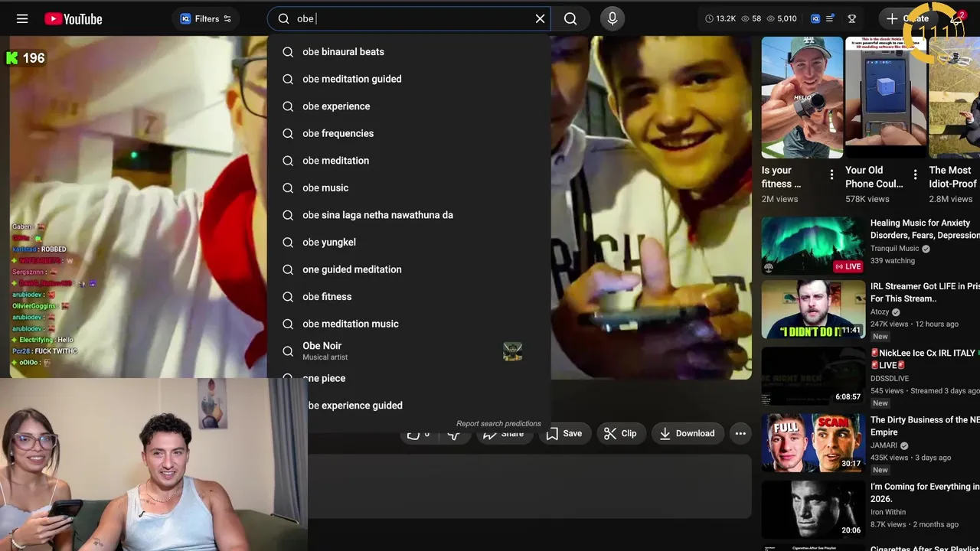Image resolution: width=980 pixels, height=551 pixels.
Task: Click the search icon beside obe yungkel
Action: coord(288,242)
